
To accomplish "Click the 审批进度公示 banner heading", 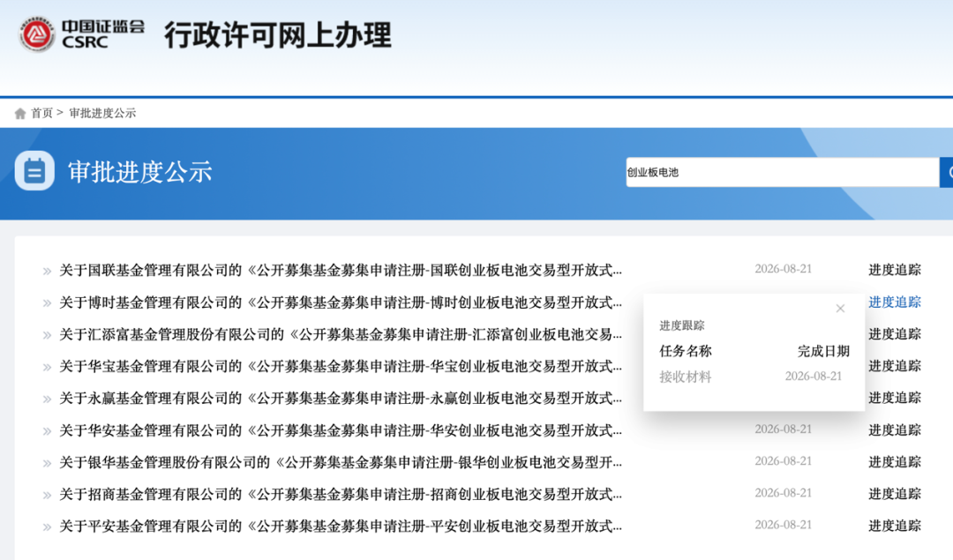I will pyautogui.click(x=139, y=172).
